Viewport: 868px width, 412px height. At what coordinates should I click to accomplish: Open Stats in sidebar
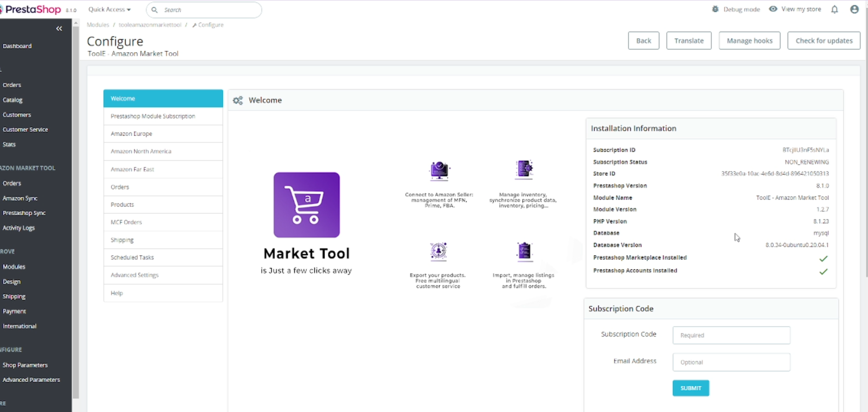point(9,145)
